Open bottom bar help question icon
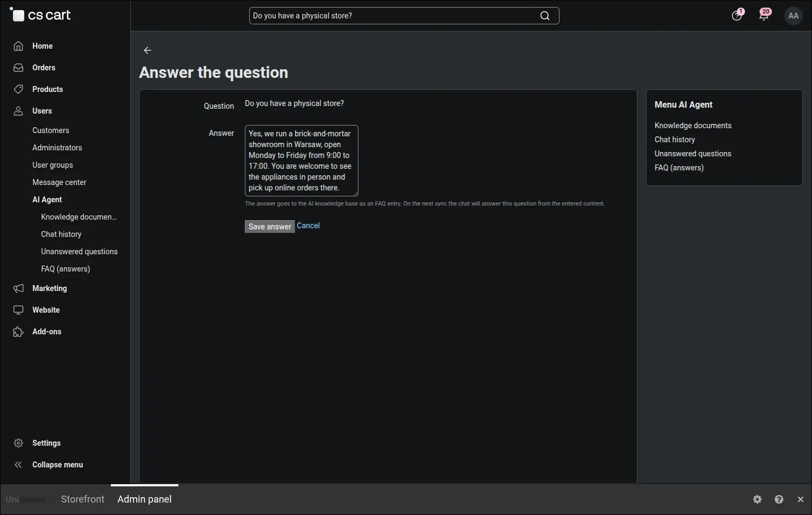The height and width of the screenshot is (515, 812). point(779,499)
